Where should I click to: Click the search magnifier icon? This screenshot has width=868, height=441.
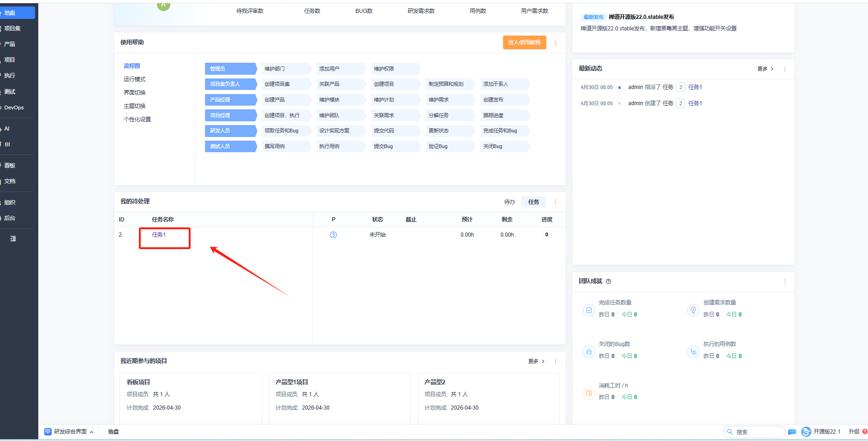[730, 432]
